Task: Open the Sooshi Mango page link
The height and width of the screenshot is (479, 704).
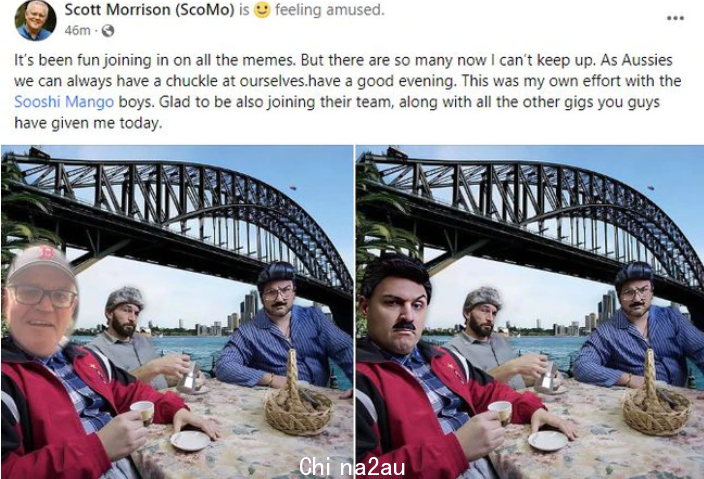Action: coord(64,102)
